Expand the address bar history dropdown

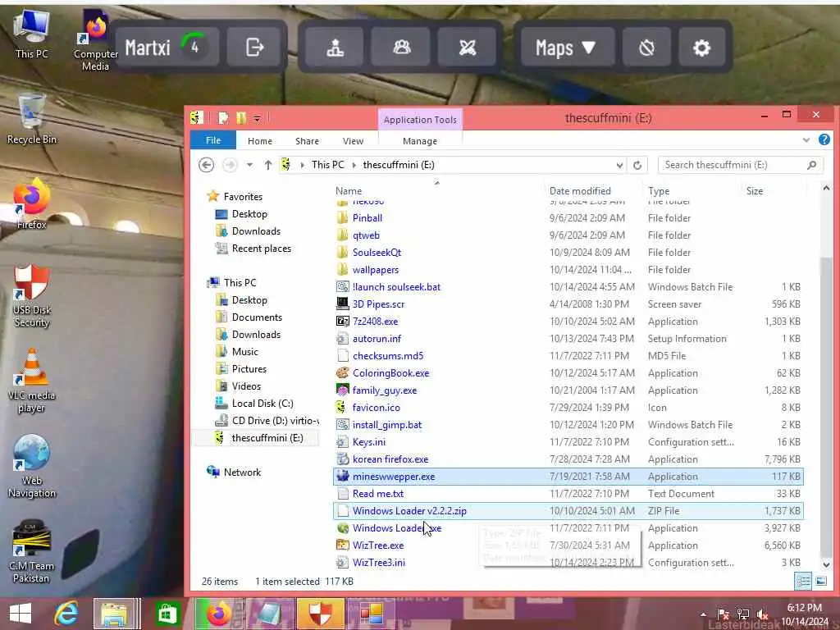click(619, 165)
